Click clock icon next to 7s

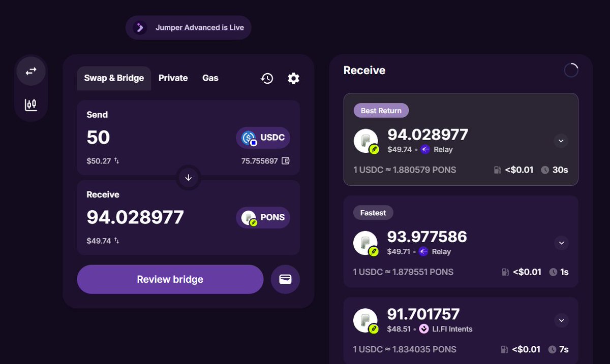(553, 349)
